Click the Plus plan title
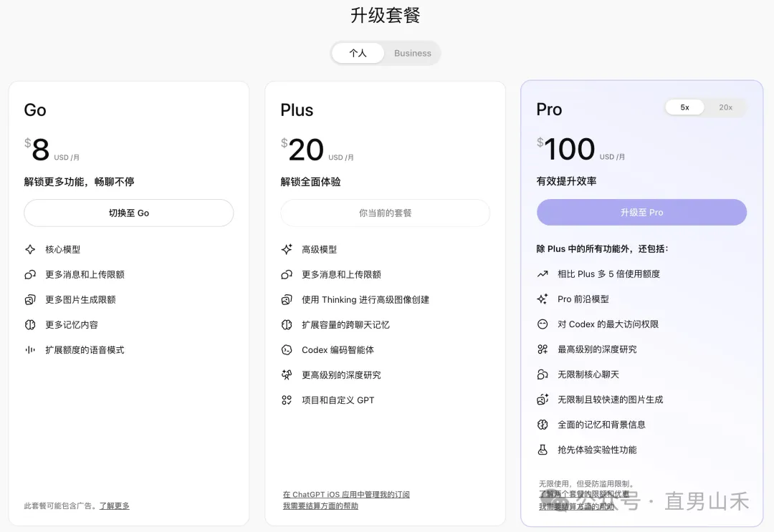The height and width of the screenshot is (532, 774). (x=297, y=110)
